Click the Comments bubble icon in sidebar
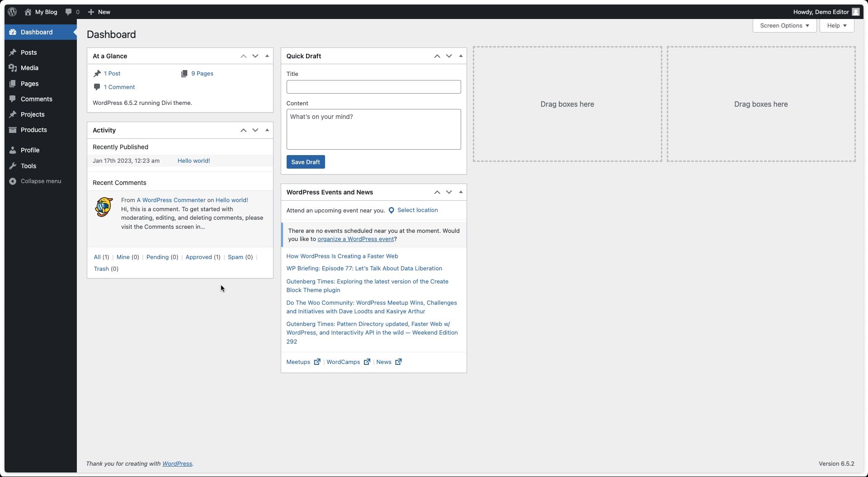The height and width of the screenshot is (477, 868). (x=13, y=99)
